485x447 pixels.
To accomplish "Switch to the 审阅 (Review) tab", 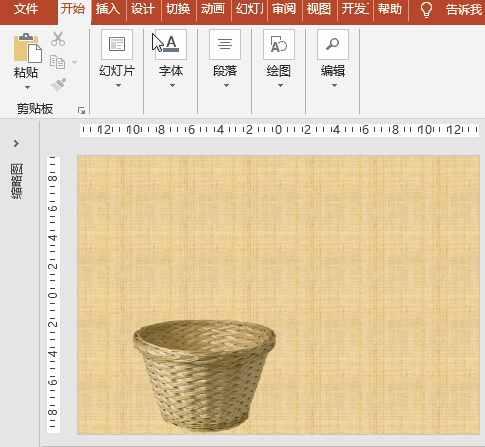I will click(x=284, y=9).
